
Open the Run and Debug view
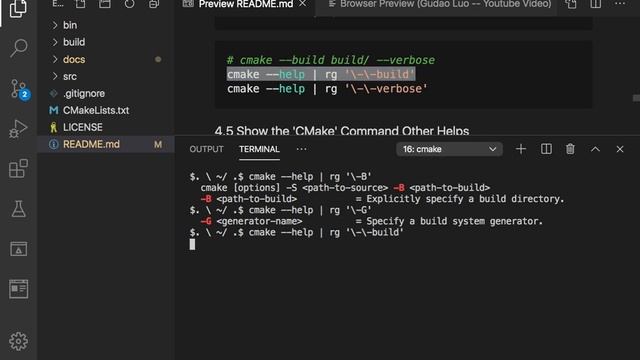click(18, 129)
